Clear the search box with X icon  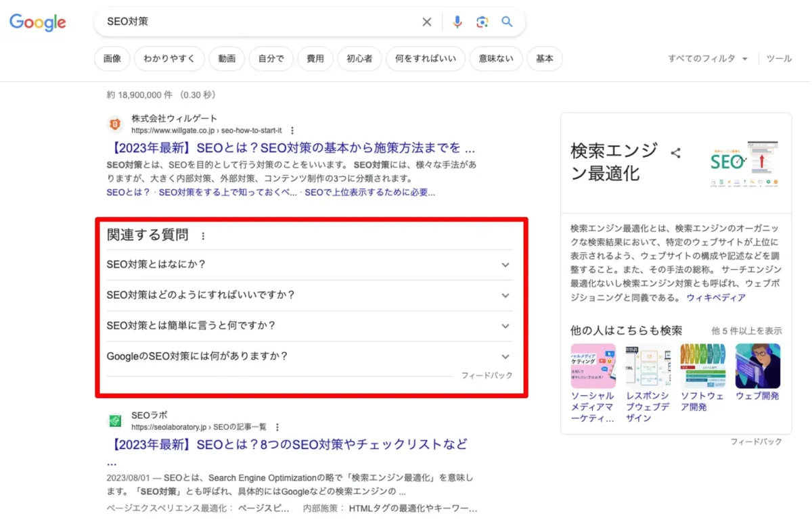pyautogui.click(x=427, y=22)
